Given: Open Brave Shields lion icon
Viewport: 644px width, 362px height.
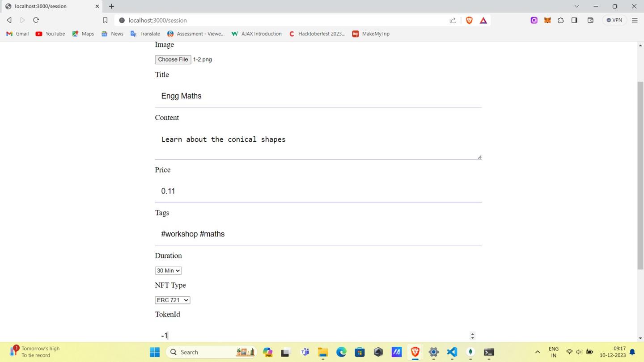Looking at the screenshot, I should coord(469,20).
